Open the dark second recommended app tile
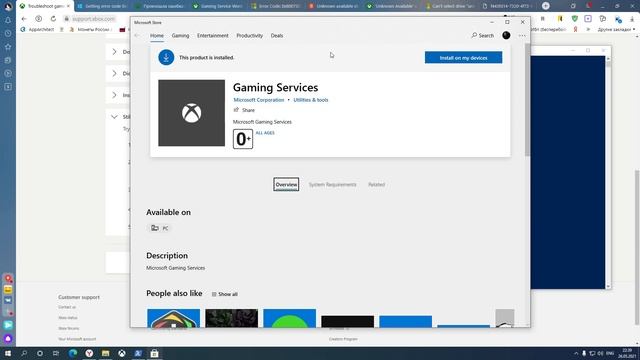640x360 pixels. tap(231, 318)
